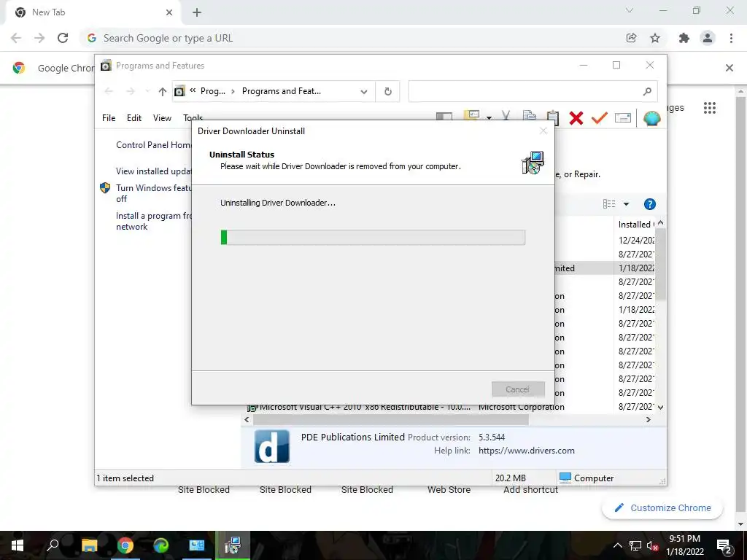This screenshot has width=747, height=560.
Task: Click the Web Store shortcut label
Action: coord(449,490)
